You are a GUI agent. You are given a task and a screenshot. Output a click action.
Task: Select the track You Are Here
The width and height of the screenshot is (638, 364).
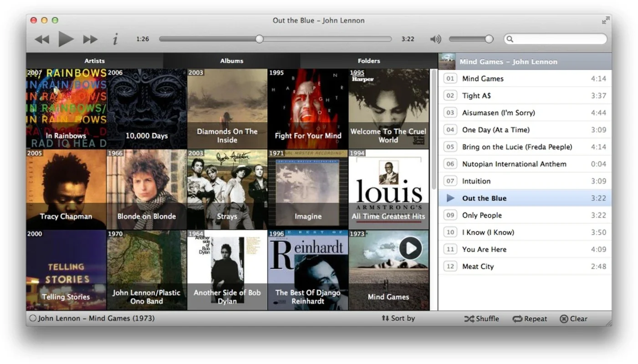pos(525,249)
